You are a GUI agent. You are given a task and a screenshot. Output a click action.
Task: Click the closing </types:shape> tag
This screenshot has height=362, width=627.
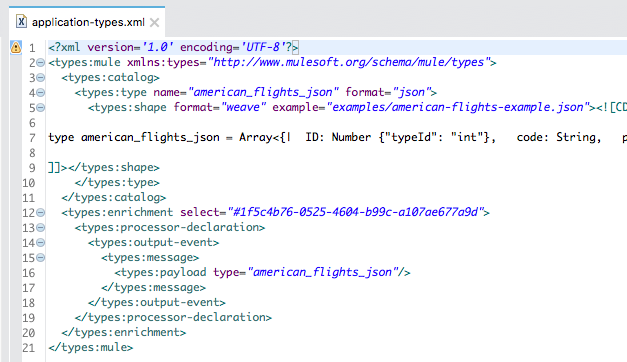click(114, 167)
